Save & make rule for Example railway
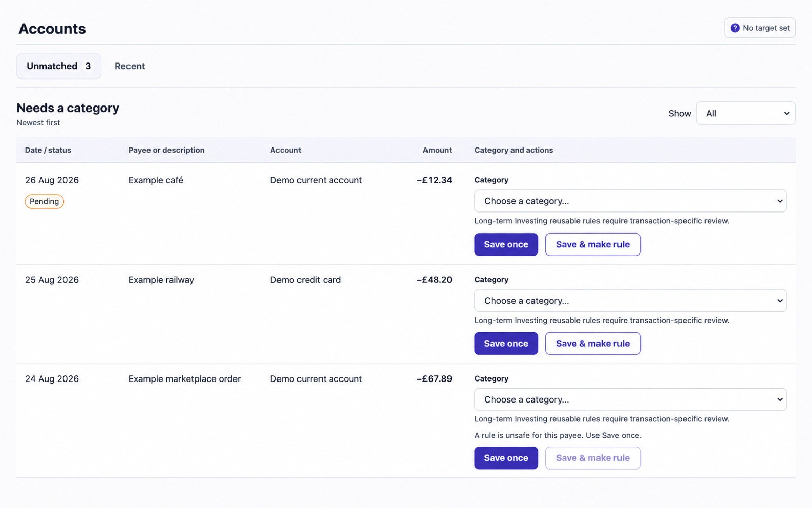This screenshot has width=812, height=508. click(x=593, y=344)
